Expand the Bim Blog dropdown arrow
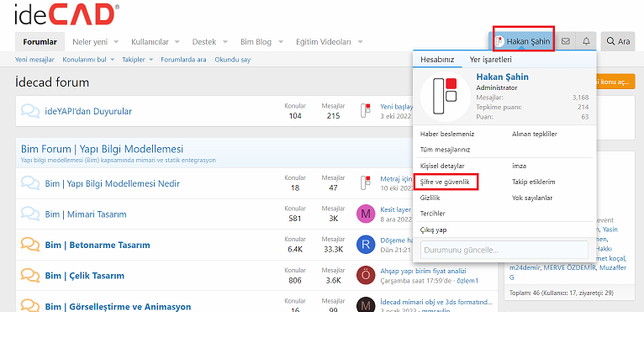The height and width of the screenshot is (338, 644). pyautogui.click(x=281, y=42)
